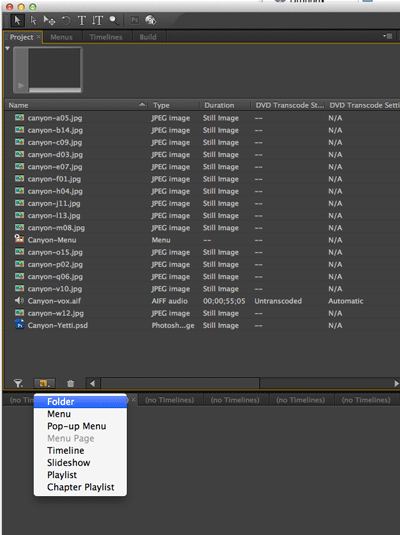Click the Preview disc icon in toolbar

(x=151, y=20)
